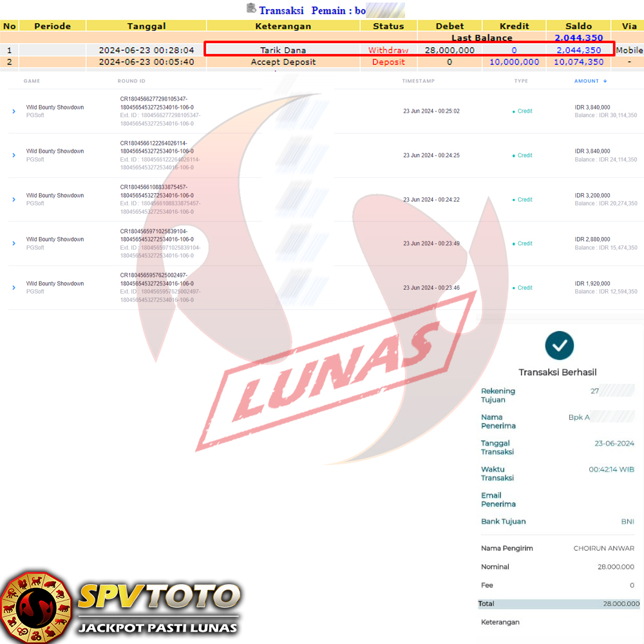The width and height of the screenshot is (644, 644).
Task: Expand the 00:23:49 Wild Bounty Showdown row
Action: (x=14, y=243)
